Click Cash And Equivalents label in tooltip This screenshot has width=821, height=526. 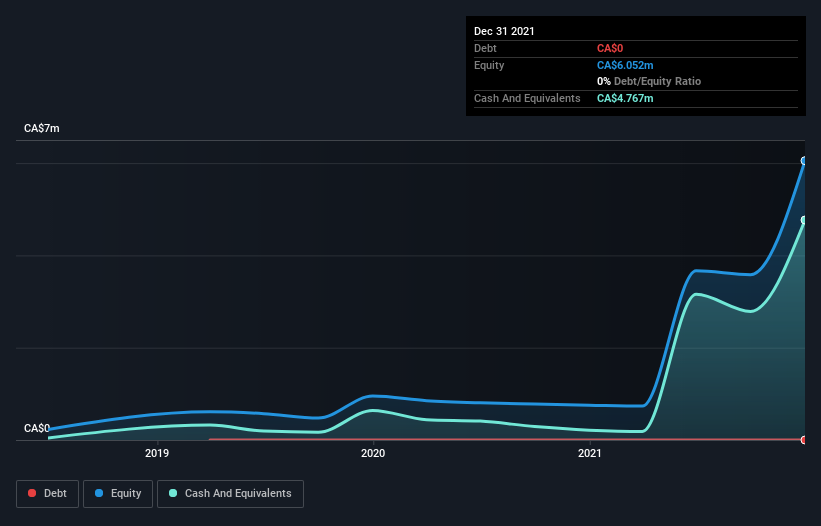(x=527, y=98)
